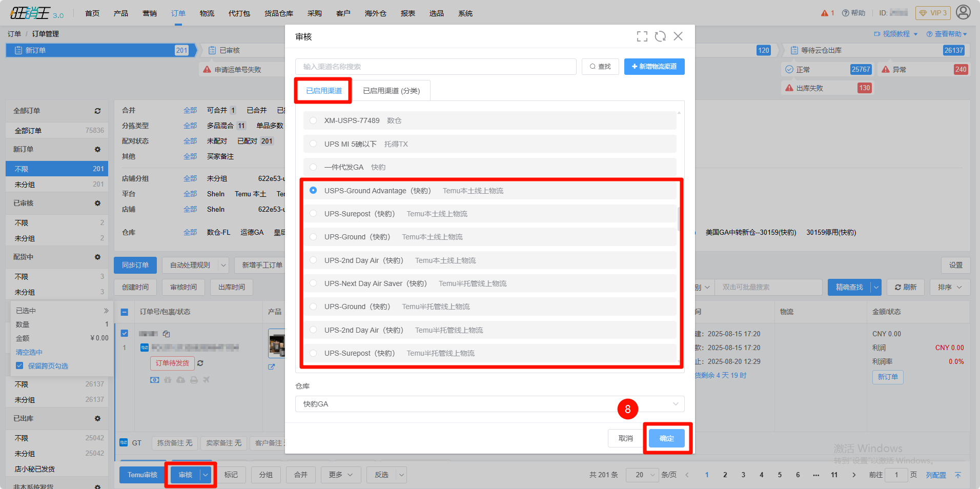
Task: Select USPS-Ground Advantage (快豹) radio button
Action: coord(313,190)
